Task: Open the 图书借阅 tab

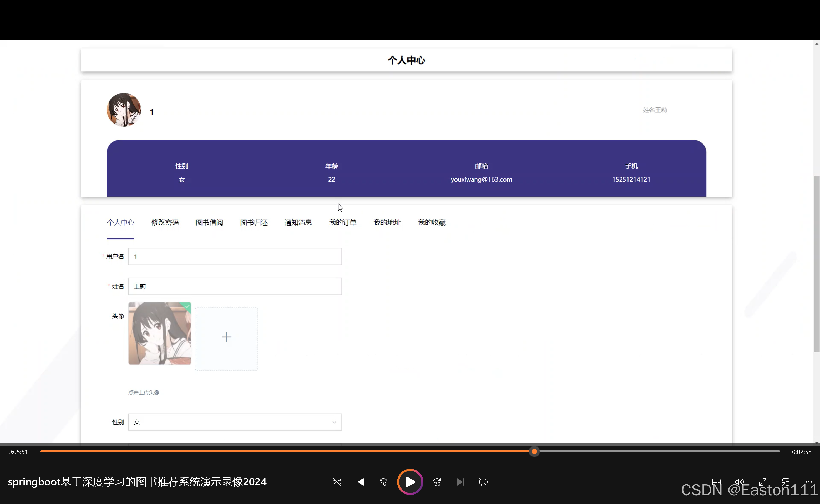Action: (x=209, y=222)
